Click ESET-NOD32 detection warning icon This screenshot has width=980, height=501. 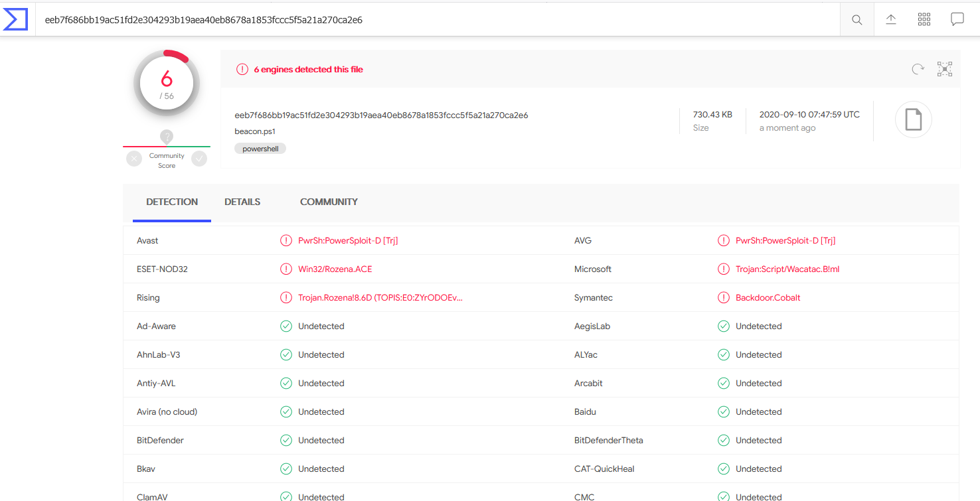coord(286,269)
